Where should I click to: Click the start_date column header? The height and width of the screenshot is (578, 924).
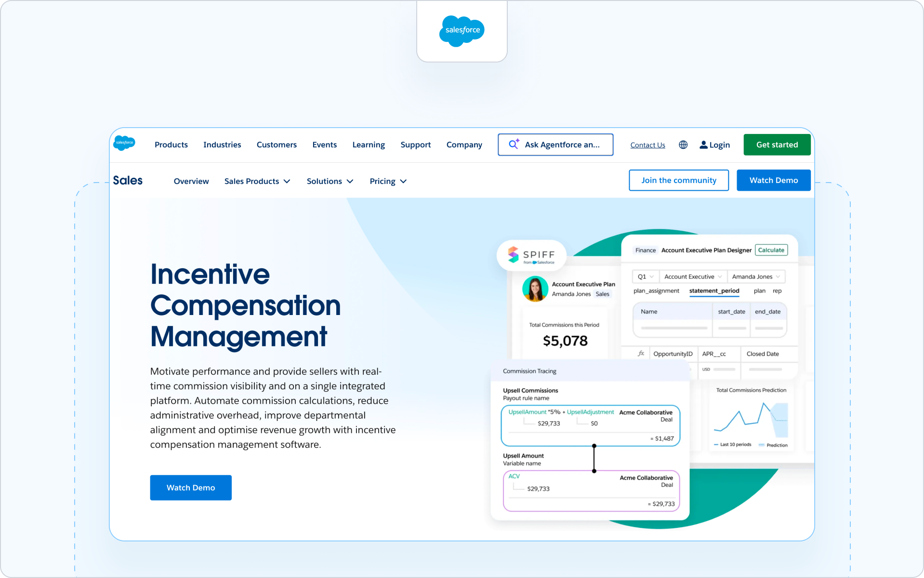point(731,312)
